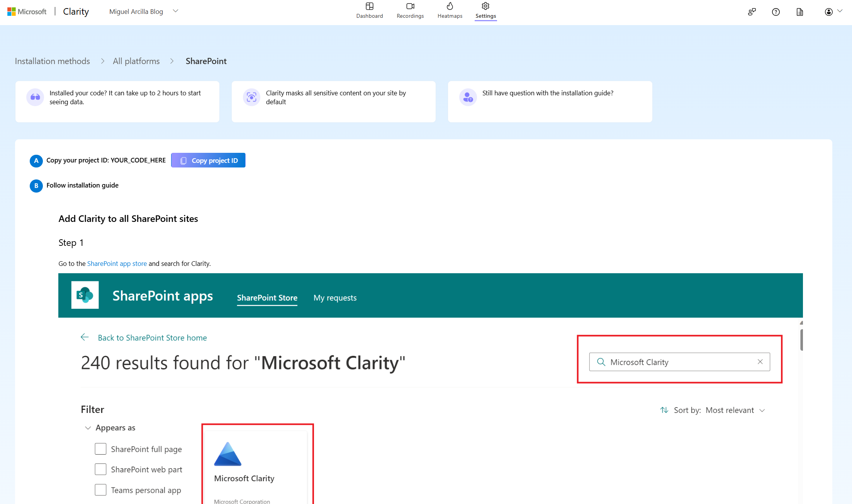Open the 'Still have question' card
Image resolution: width=852 pixels, height=504 pixels.
point(550,101)
